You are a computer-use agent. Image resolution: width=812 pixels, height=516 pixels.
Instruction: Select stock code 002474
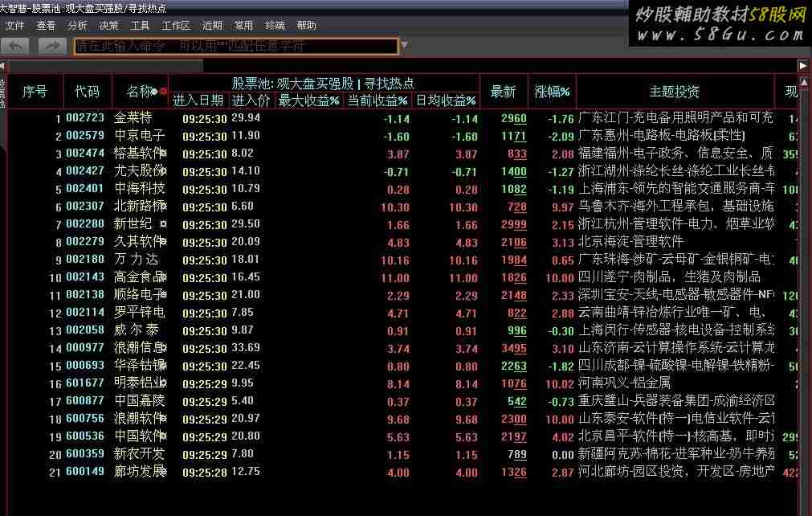(85, 154)
